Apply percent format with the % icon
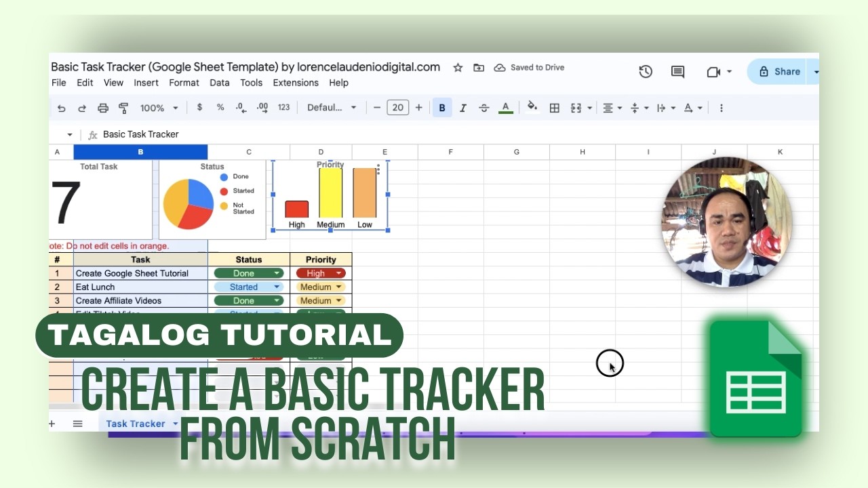 (x=220, y=107)
